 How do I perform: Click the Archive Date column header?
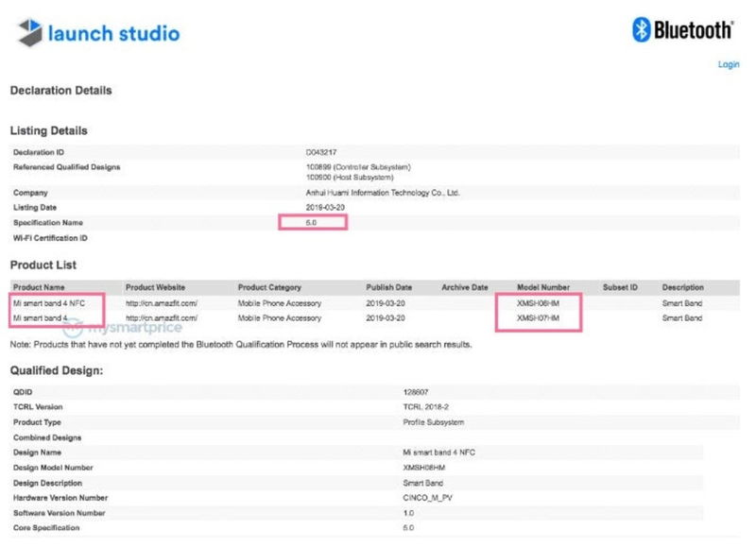465,287
